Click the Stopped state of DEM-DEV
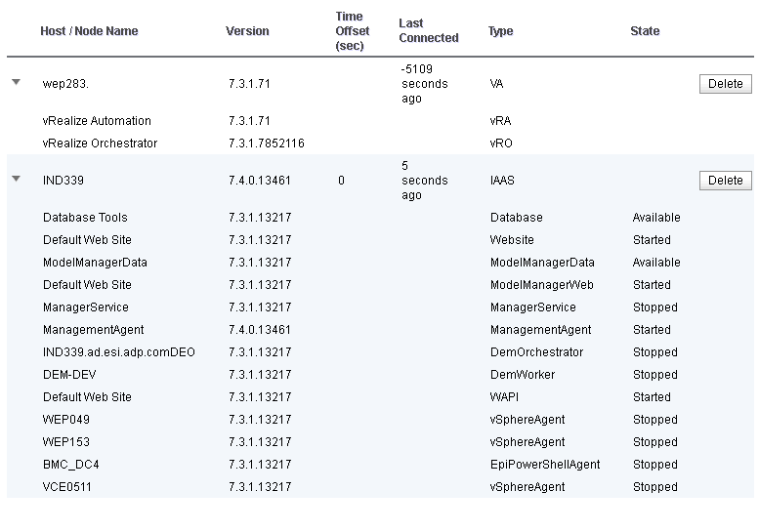Image resolution: width=759 pixels, height=532 pixels. [x=654, y=374]
